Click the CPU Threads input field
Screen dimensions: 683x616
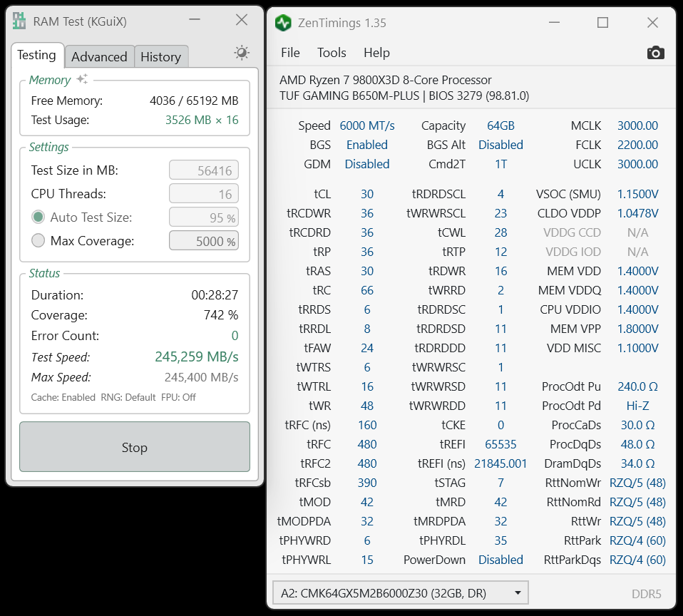204,194
